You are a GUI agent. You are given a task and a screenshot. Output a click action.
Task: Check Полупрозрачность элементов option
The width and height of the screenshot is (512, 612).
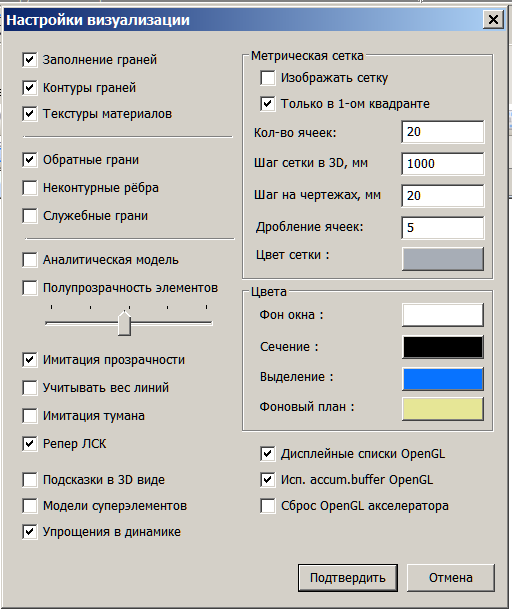tap(30, 288)
